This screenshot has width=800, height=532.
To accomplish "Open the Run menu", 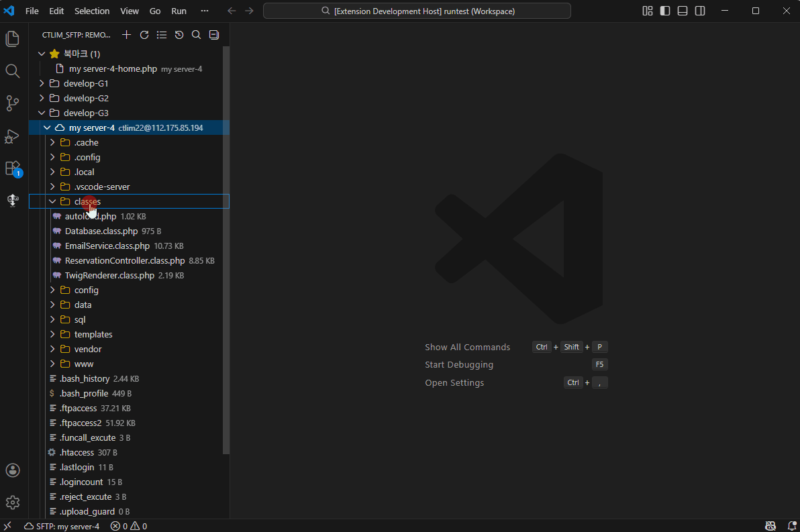I will (179, 11).
